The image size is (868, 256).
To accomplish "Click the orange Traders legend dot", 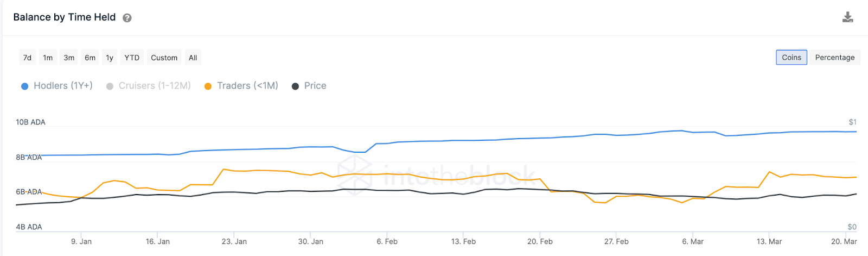I will tap(208, 86).
